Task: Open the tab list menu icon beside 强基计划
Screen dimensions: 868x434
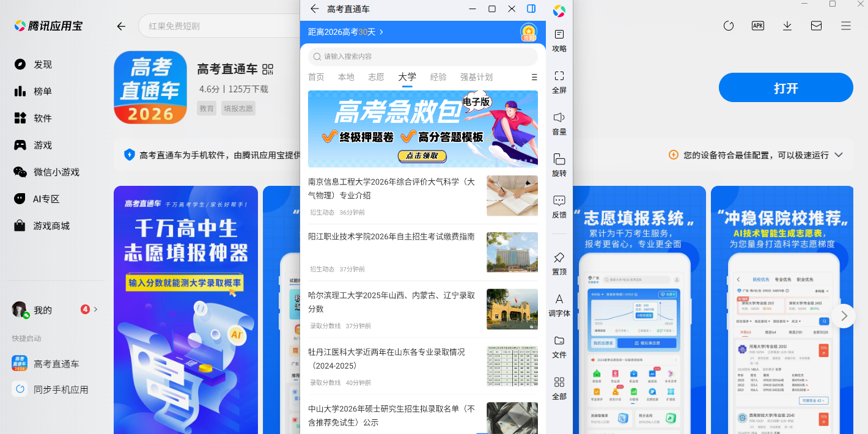Action: [534, 77]
